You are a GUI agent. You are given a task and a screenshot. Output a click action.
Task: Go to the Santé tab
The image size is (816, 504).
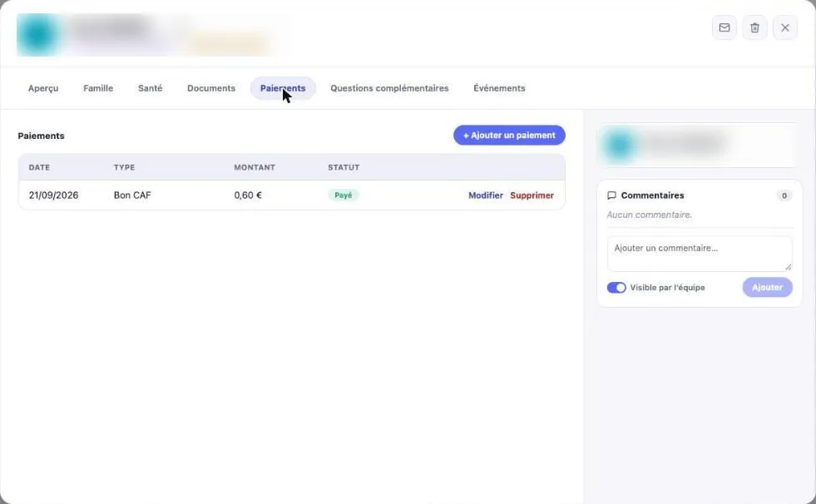coord(151,88)
